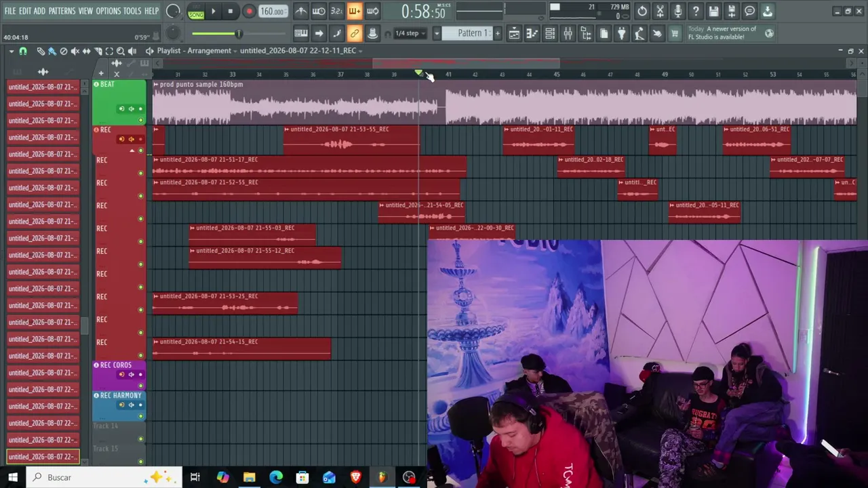Image resolution: width=868 pixels, height=488 pixels.
Task: Click the prod punto sample 160bpm clip
Action: coord(505,102)
